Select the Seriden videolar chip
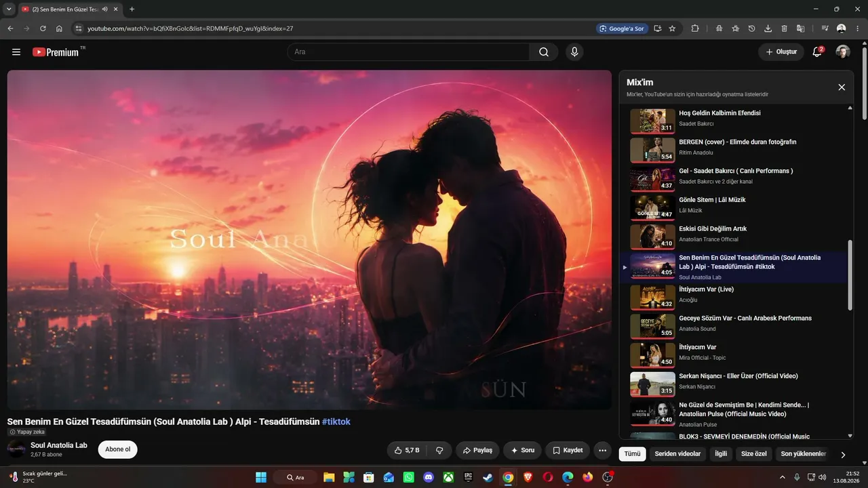The height and width of the screenshot is (488, 868). pyautogui.click(x=677, y=453)
